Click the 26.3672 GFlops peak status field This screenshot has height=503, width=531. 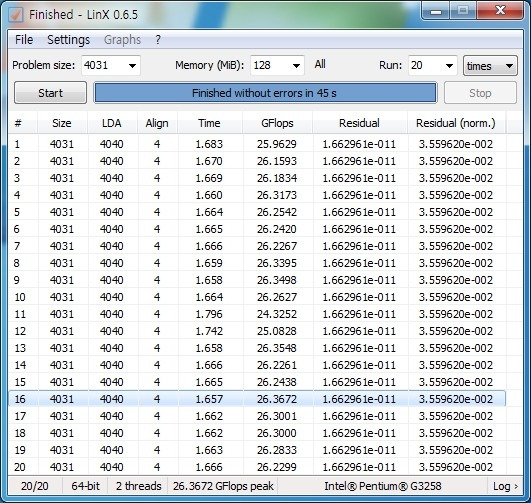(x=223, y=486)
